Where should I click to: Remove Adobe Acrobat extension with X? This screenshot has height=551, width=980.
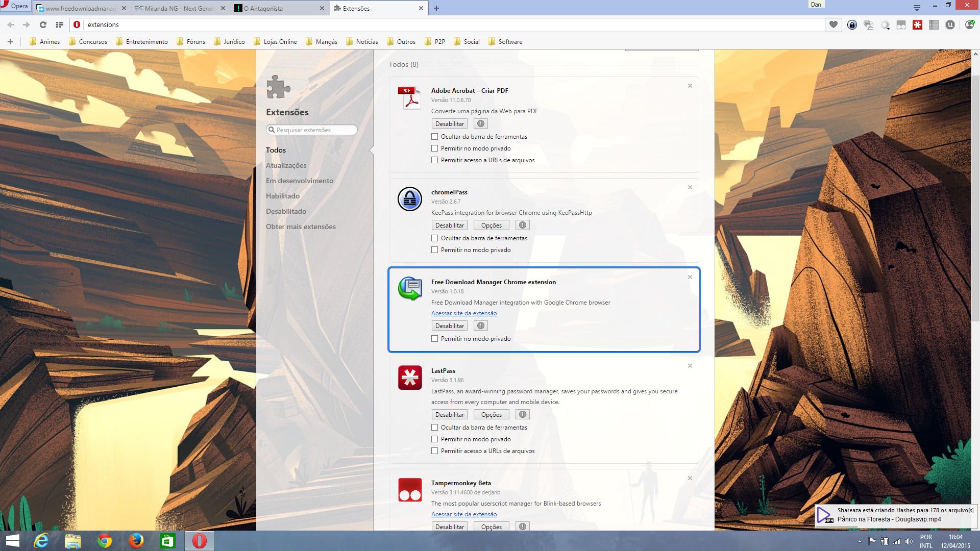pyautogui.click(x=690, y=86)
